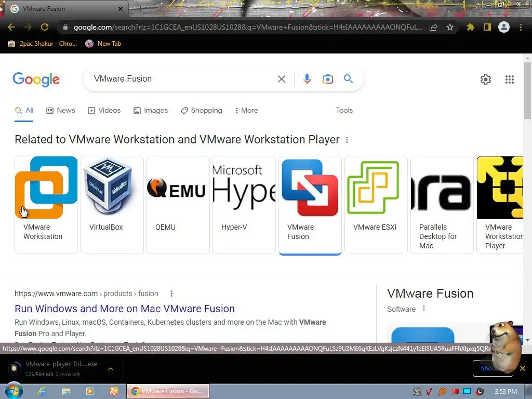Click the taskbar clock showing 3:53 PM
The height and width of the screenshot is (399, 532).
click(506, 392)
